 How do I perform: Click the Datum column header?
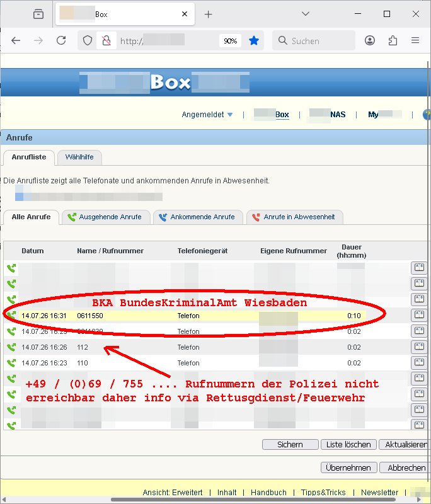pos(33,251)
